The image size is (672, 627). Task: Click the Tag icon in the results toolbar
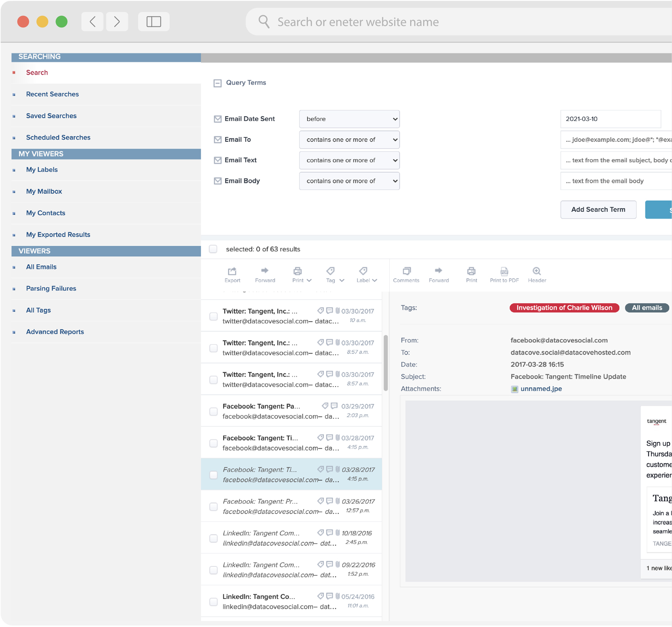click(x=330, y=271)
